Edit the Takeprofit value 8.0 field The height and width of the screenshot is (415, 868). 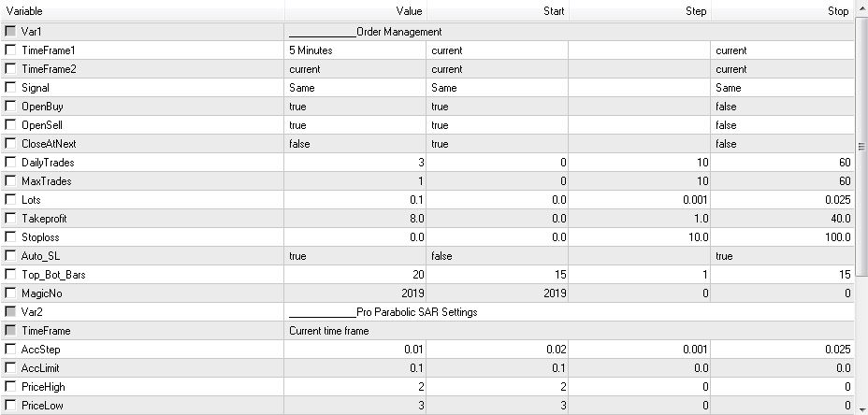tap(355, 219)
